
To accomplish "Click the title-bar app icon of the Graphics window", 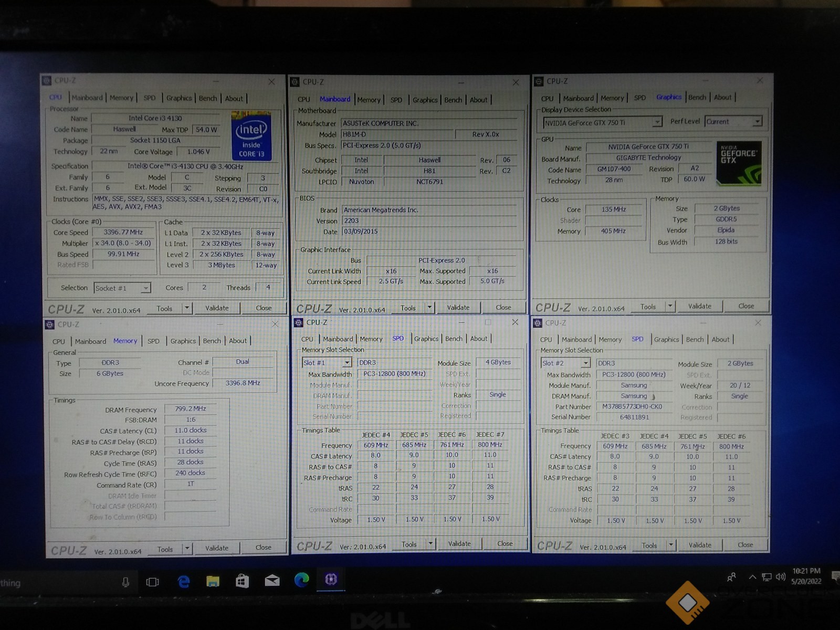I will coord(539,81).
